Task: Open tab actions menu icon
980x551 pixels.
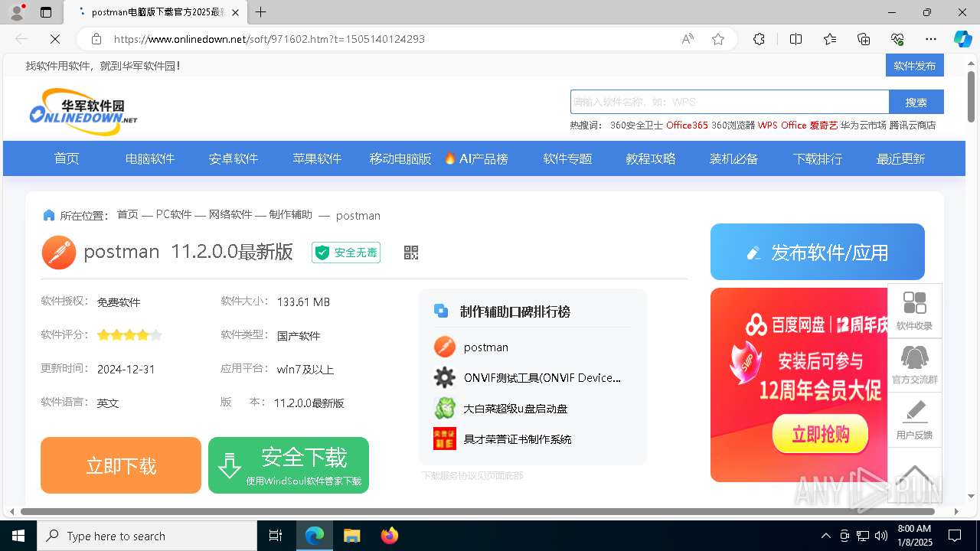Action: click(x=46, y=12)
